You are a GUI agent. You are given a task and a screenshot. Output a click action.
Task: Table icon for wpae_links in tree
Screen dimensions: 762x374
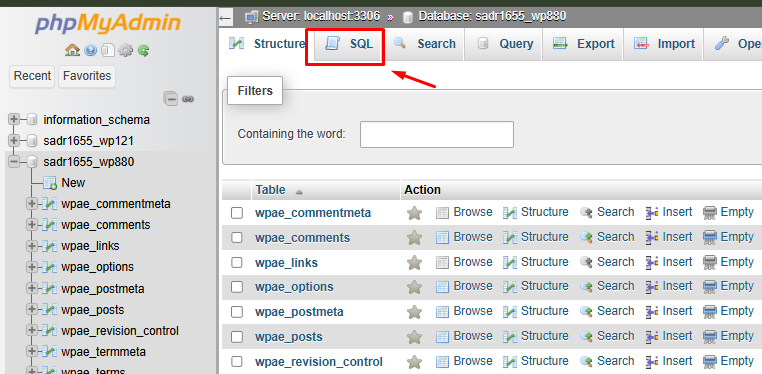(50, 246)
